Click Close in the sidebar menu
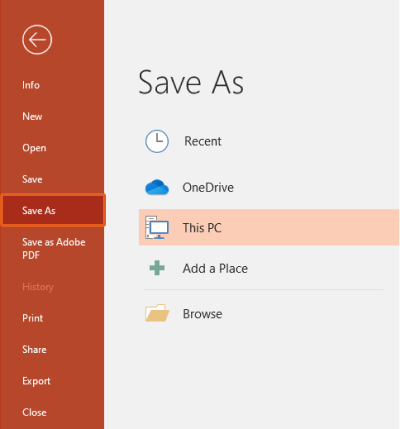Image resolution: width=400 pixels, height=429 pixels. [x=34, y=412]
